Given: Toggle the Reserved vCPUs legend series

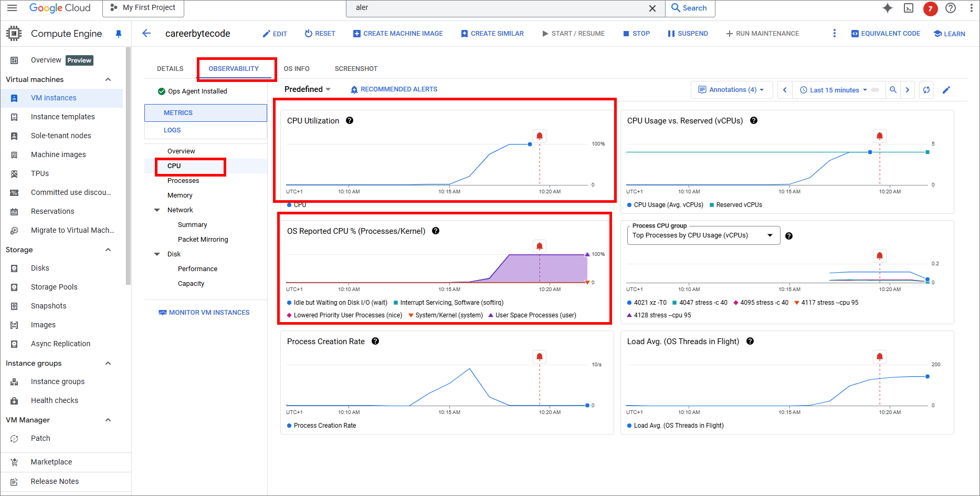Looking at the screenshot, I should [736, 205].
